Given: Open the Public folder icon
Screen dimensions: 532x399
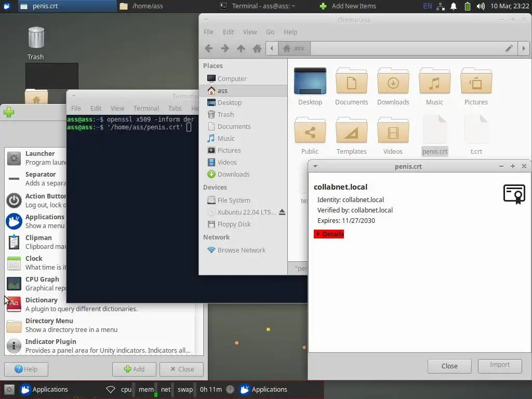Looking at the screenshot, I should (310, 130).
